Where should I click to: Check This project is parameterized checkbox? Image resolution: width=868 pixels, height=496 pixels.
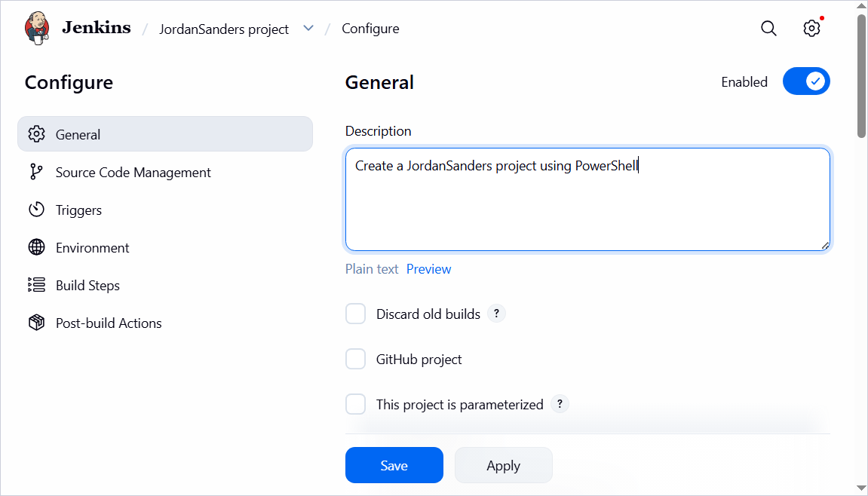pos(355,405)
